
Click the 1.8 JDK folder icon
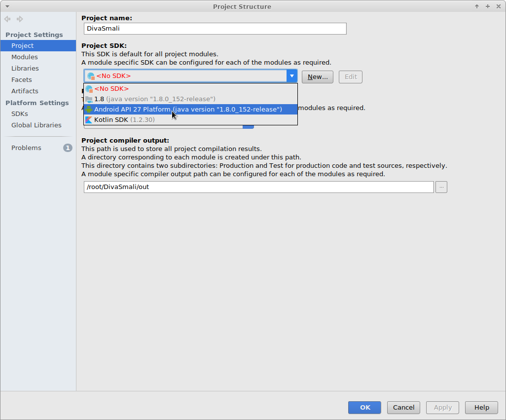[x=89, y=99]
